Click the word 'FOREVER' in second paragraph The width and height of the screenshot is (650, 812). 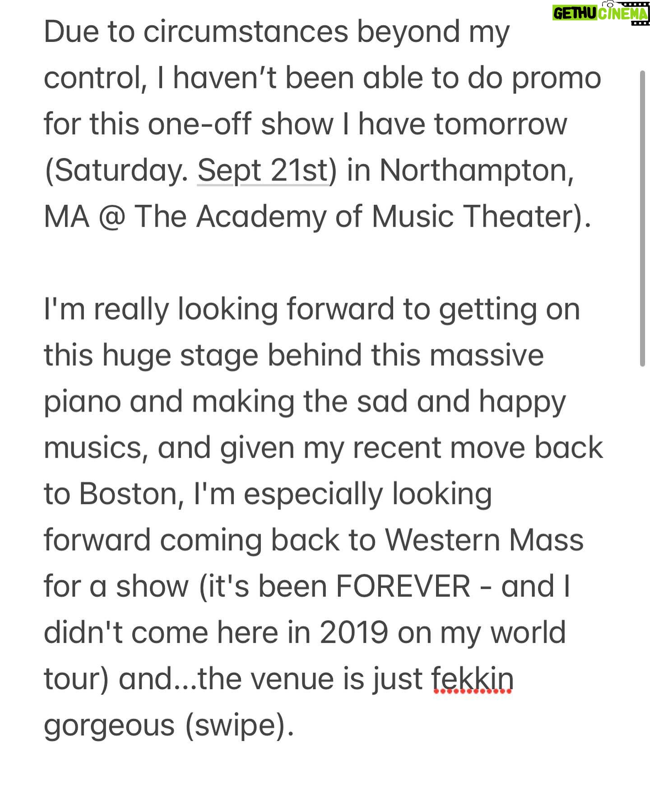403,586
